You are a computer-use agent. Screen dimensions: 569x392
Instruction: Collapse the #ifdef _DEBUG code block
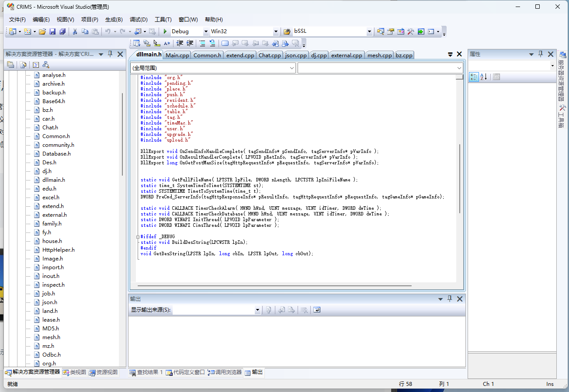[x=138, y=236]
